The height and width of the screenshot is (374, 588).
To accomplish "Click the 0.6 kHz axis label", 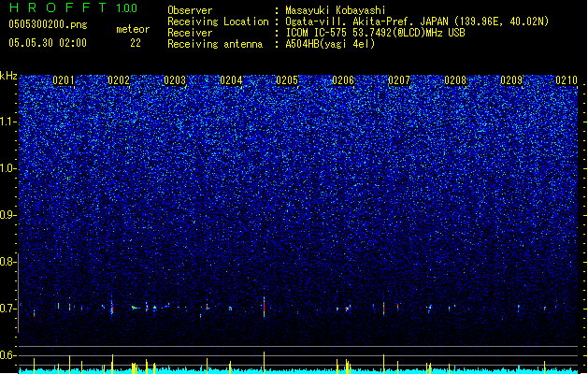I will 7,355.
